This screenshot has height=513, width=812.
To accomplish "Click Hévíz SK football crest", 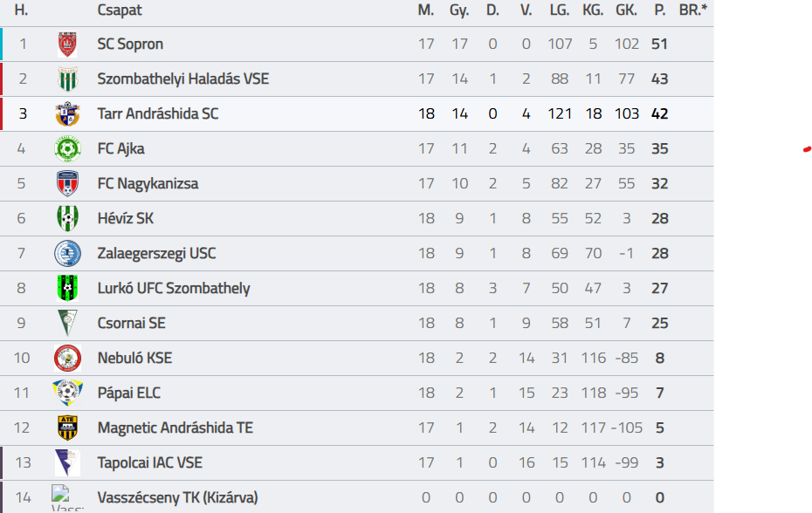I will point(67,218).
